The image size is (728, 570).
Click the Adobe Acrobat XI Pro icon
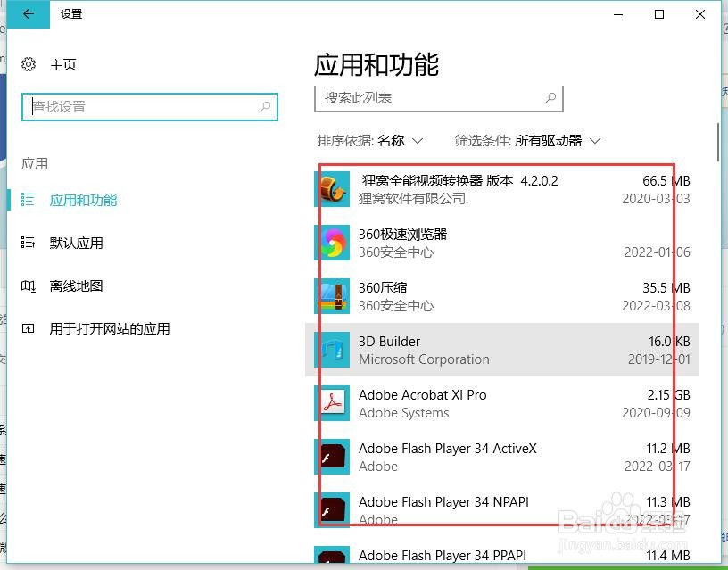(332, 403)
